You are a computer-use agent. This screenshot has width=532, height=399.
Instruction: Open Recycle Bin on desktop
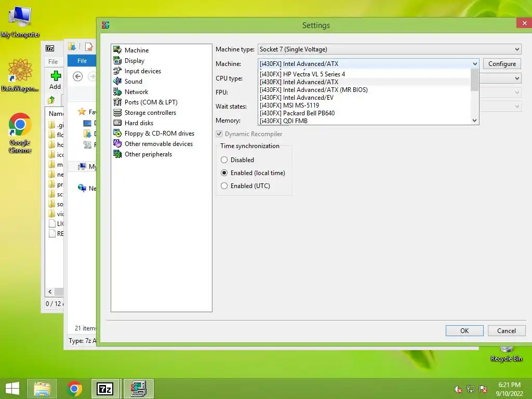(x=506, y=354)
